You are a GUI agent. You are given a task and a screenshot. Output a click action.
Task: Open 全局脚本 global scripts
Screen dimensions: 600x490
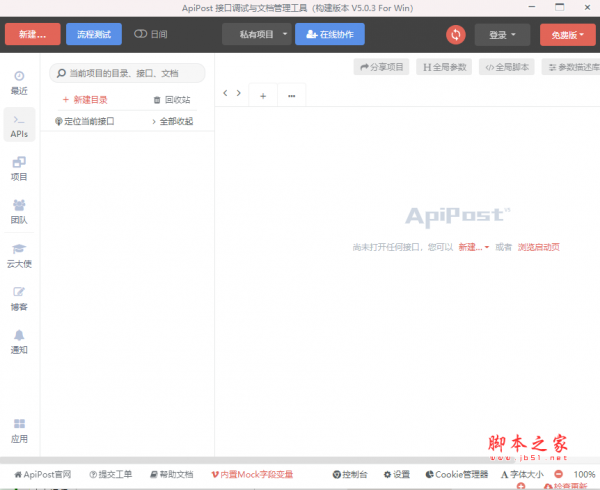click(x=507, y=67)
